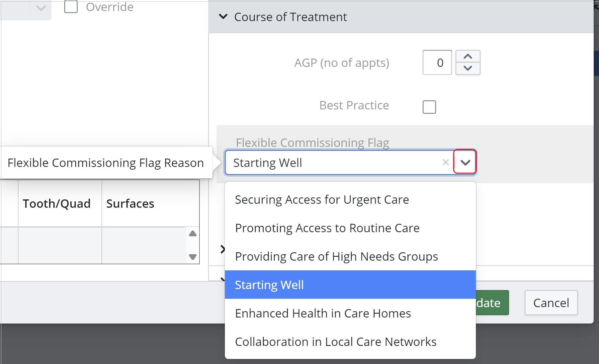Clear Starting Well selection with X icon
The width and height of the screenshot is (599, 364).
coord(445,163)
